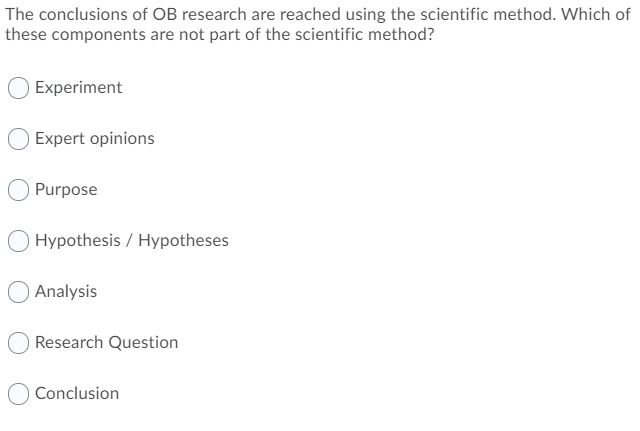The width and height of the screenshot is (640, 431).
Task: Click the 'Analysis' answer label text
Action: 66,292
